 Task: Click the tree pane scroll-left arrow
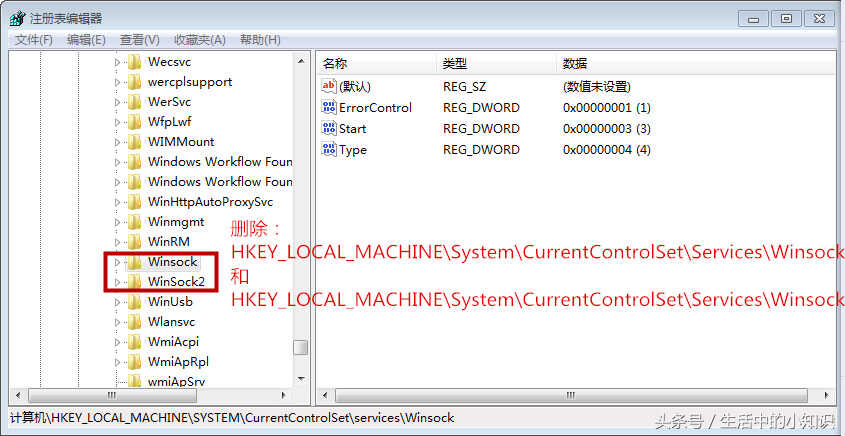[x=18, y=396]
